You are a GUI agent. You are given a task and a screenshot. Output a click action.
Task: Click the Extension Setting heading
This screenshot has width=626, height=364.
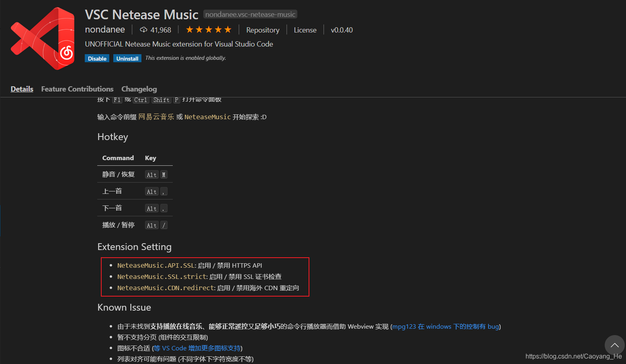click(135, 247)
